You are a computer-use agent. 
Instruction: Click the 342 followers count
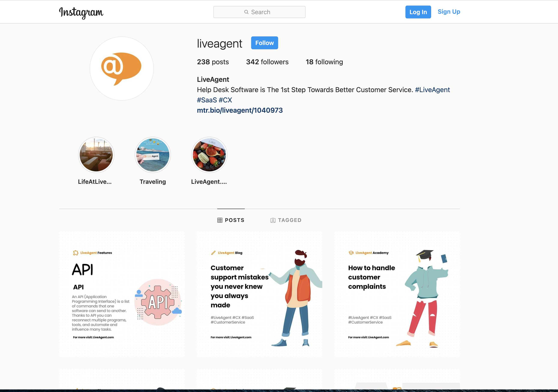(x=267, y=62)
